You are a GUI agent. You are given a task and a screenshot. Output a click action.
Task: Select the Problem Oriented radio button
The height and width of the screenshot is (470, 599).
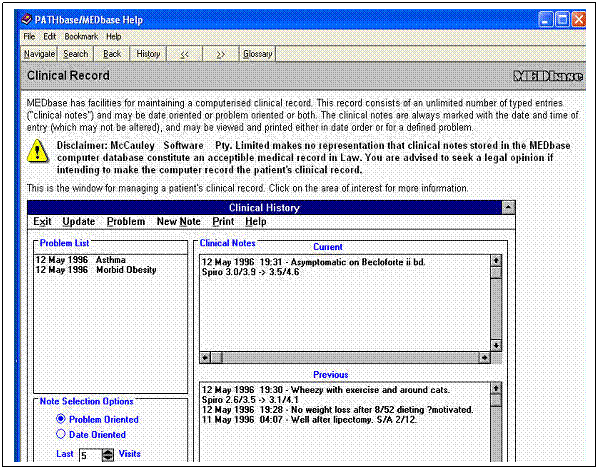(x=61, y=419)
